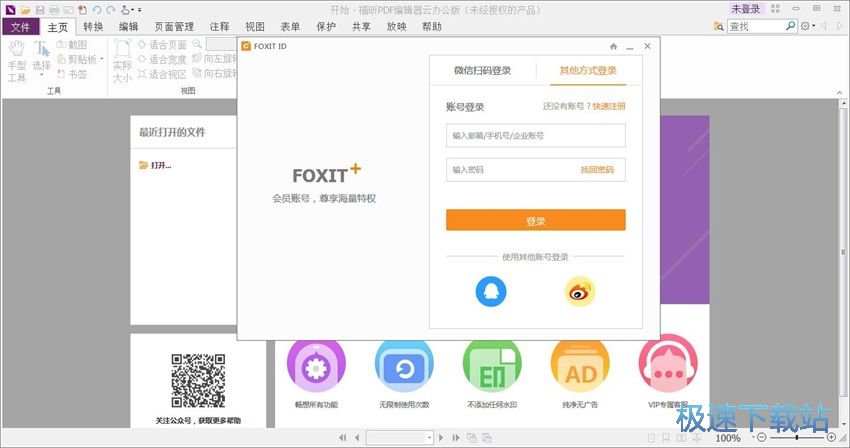This screenshot has height=448, width=850.
Task: Click 打开... in recent files panel
Action: coord(156,165)
